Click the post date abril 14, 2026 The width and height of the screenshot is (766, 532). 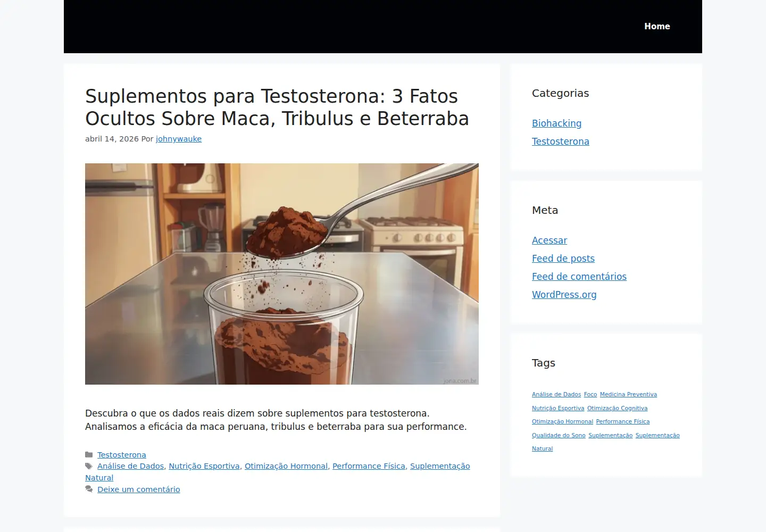pos(112,139)
